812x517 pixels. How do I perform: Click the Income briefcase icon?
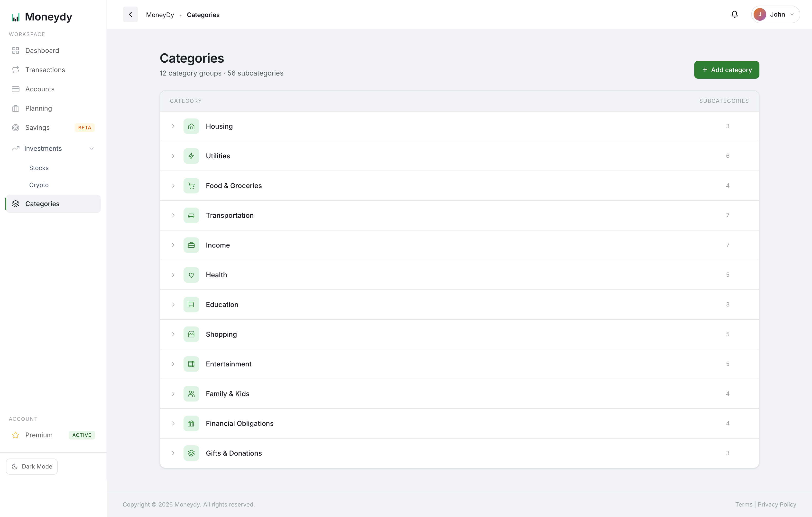[x=191, y=245]
